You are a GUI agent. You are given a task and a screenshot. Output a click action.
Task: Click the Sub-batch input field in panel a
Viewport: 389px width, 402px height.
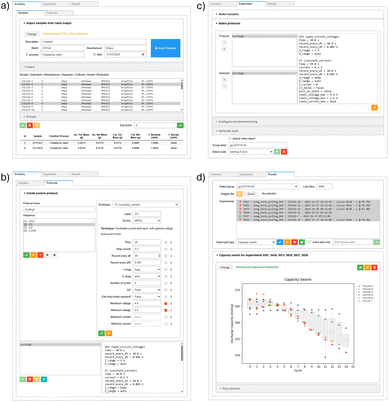coord(155,125)
